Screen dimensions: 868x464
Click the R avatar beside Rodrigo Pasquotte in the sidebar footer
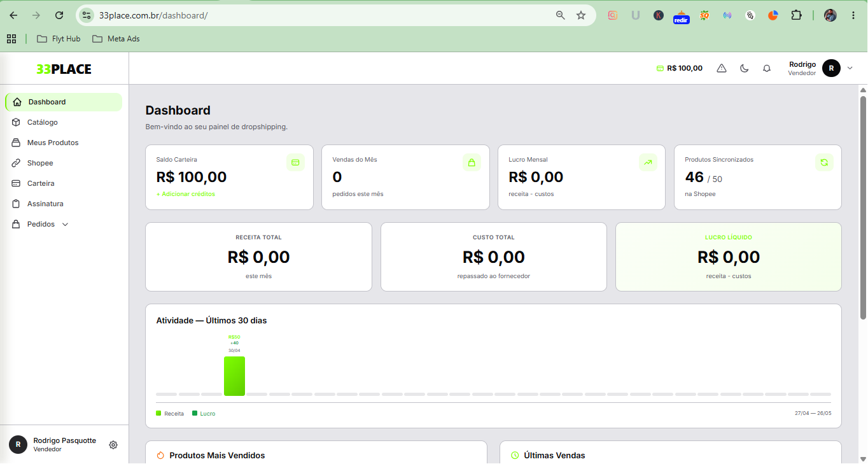click(x=18, y=444)
